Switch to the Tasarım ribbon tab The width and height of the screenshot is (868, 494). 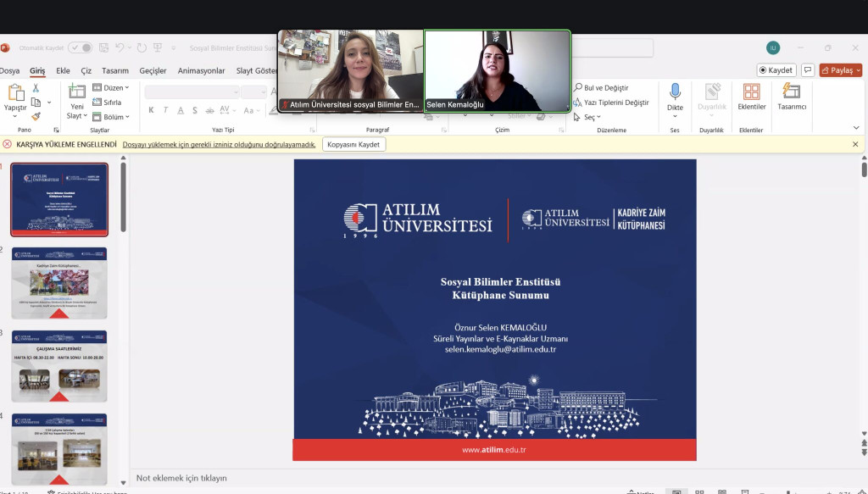click(x=115, y=71)
